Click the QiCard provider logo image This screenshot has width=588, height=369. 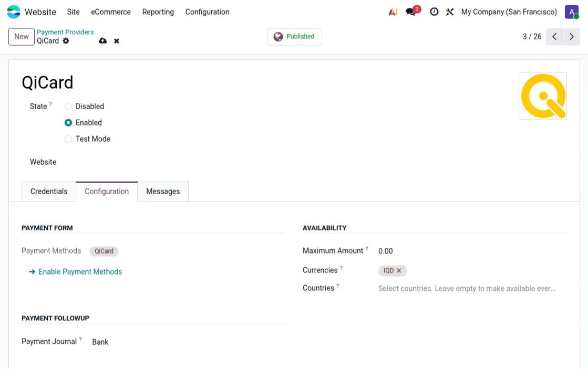coord(543,96)
